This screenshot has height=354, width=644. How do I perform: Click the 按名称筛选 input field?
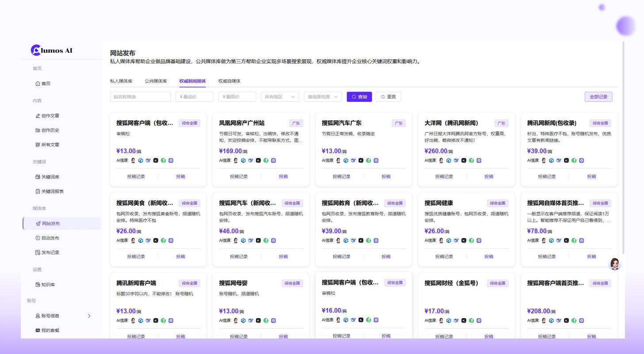tap(140, 96)
